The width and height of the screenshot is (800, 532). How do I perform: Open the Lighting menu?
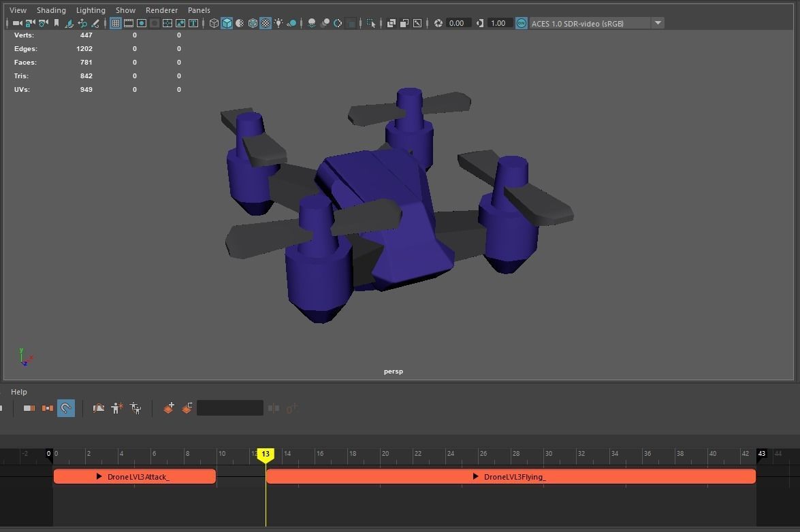coord(91,10)
